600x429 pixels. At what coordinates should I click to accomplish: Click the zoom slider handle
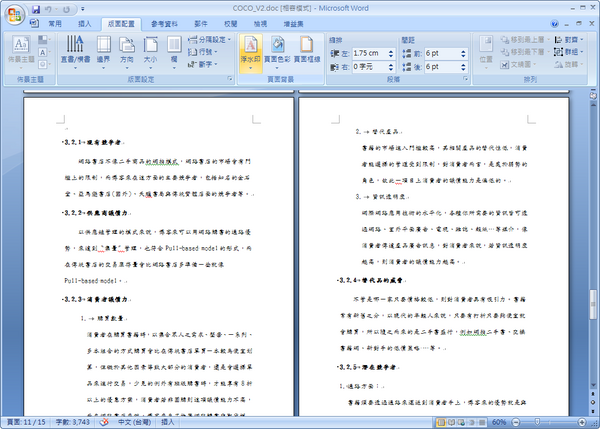(x=537, y=422)
